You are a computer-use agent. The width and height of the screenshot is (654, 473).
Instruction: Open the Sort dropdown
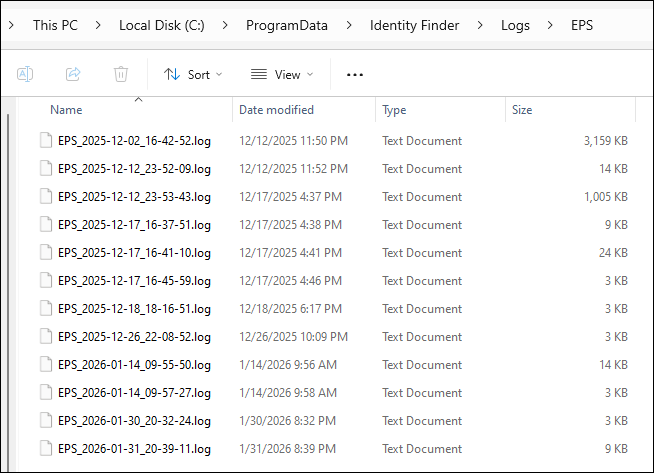tap(193, 75)
